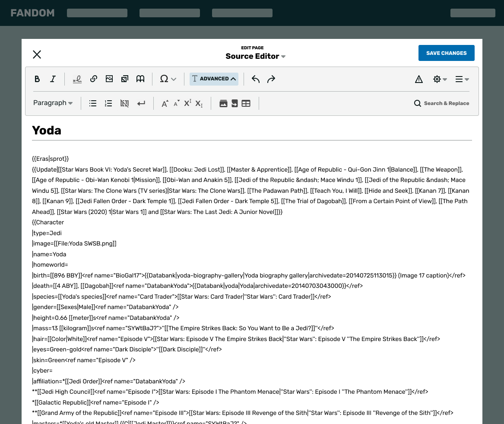Click the |birth=[[896 BBY]] line

point(249,275)
